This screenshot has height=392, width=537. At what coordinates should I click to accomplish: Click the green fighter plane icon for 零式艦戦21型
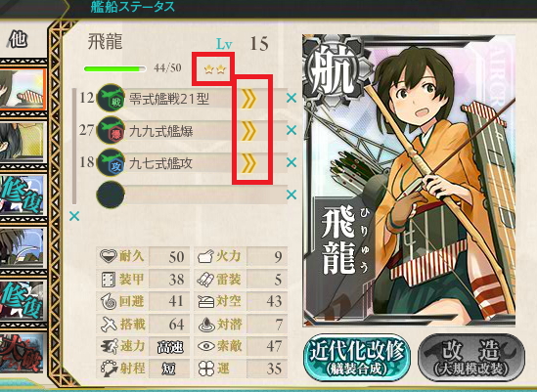coord(111,98)
